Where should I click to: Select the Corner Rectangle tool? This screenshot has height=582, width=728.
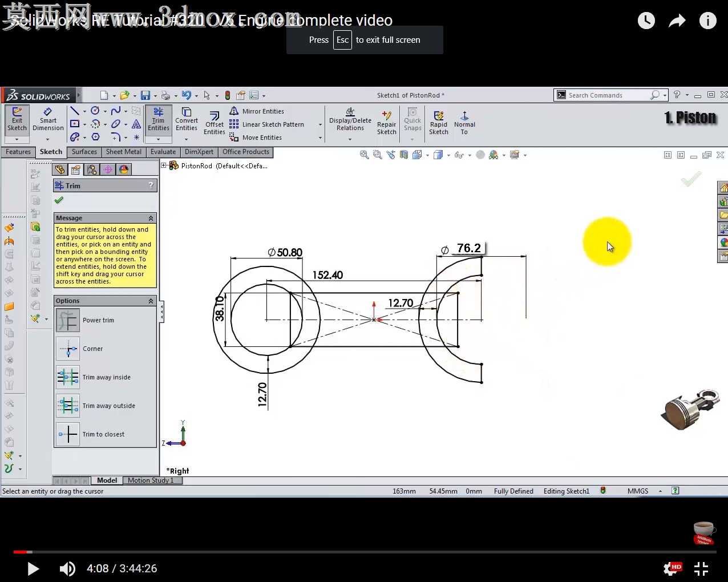click(75, 124)
